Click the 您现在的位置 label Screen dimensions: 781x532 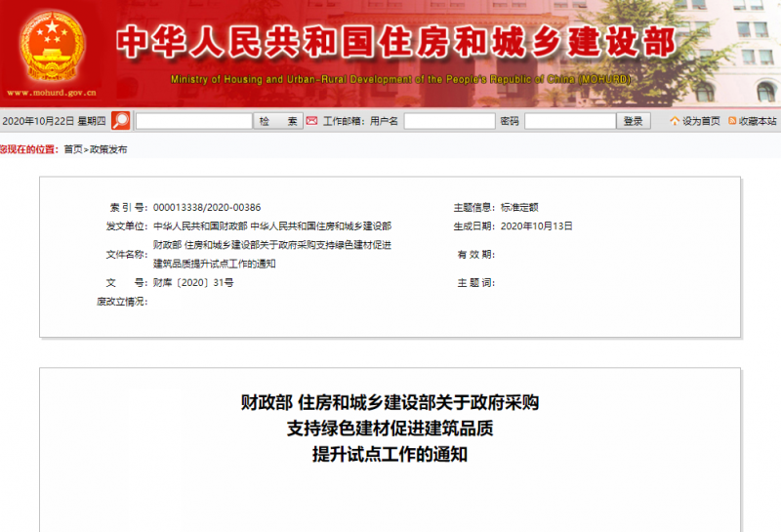tap(29, 149)
